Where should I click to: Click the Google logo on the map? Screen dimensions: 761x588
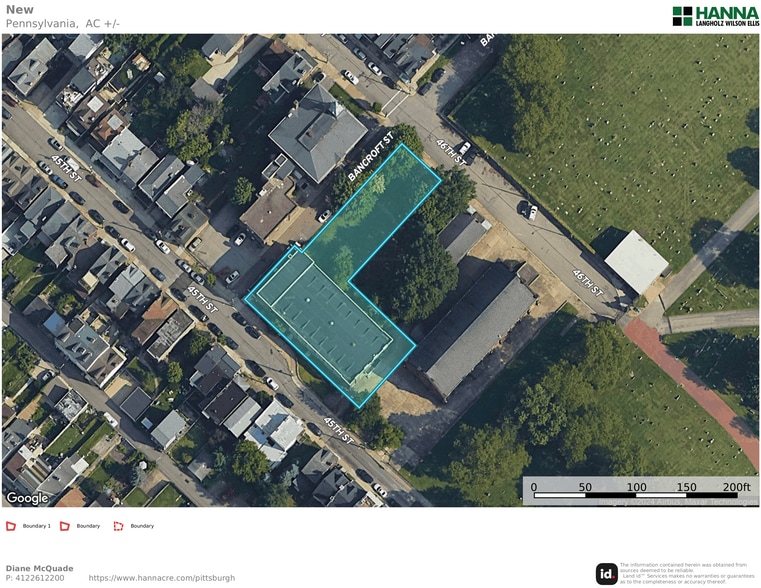pyautogui.click(x=27, y=498)
